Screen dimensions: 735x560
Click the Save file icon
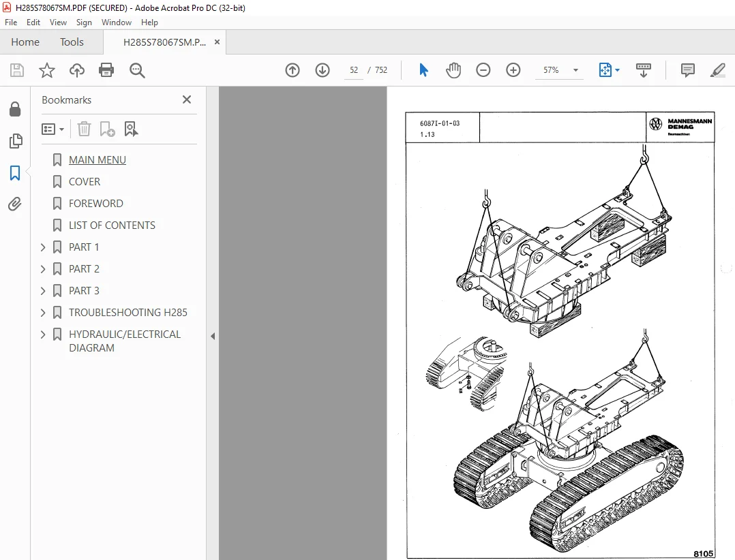pos(17,70)
